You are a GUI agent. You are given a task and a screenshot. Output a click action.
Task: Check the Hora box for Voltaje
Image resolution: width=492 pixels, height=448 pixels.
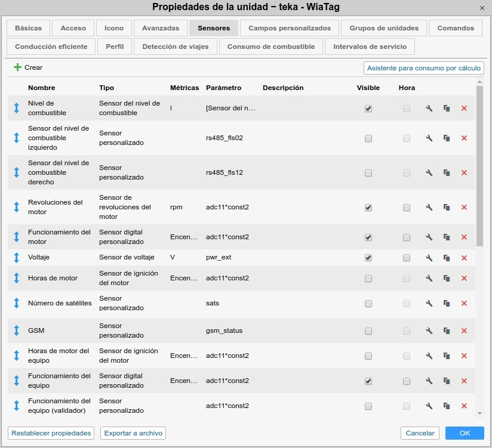[x=407, y=258]
